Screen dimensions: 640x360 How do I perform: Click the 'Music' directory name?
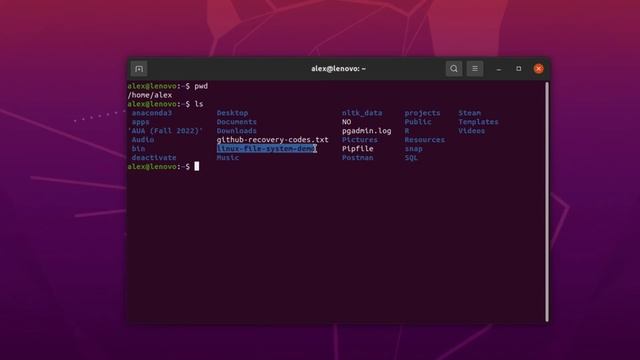point(228,158)
